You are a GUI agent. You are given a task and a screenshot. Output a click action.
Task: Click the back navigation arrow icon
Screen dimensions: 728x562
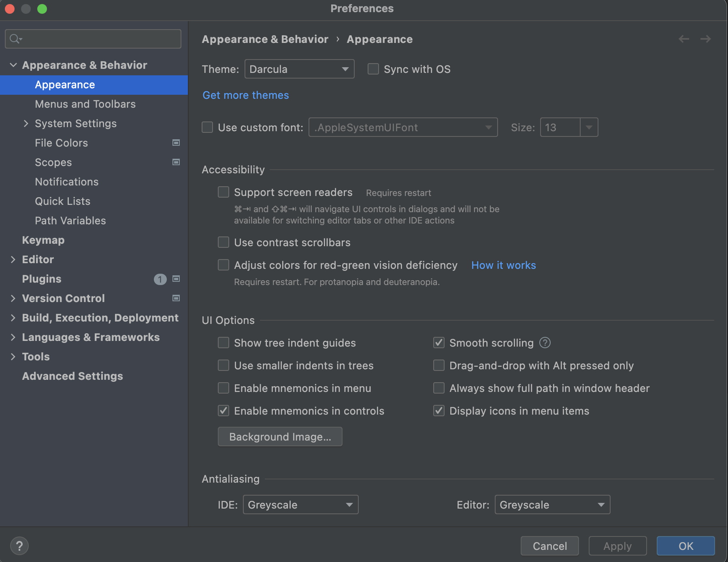coord(684,39)
